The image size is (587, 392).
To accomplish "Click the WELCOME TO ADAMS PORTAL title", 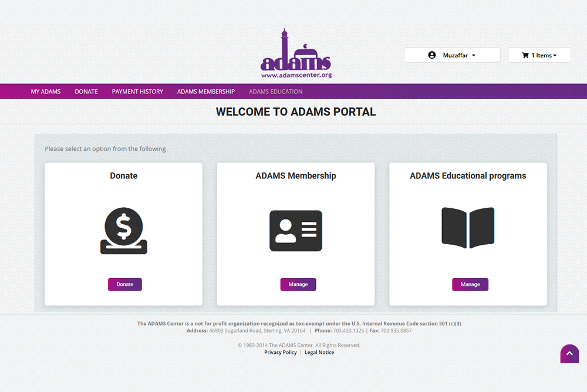I will pos(296,111).
